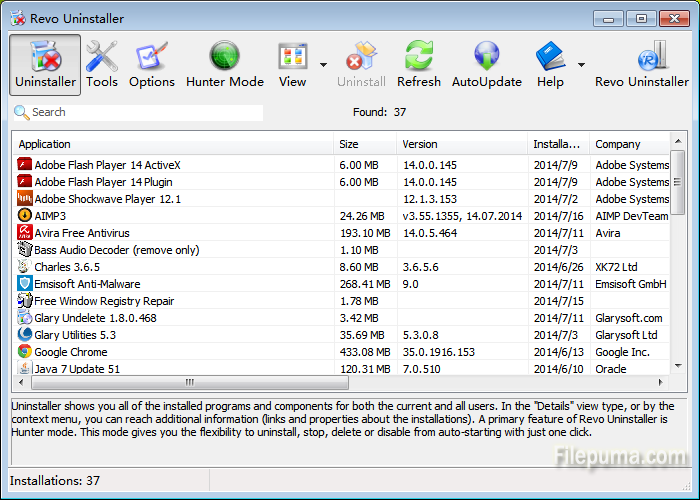Expand the View dropdown arrow
Image resolution: width=700 pixels, height=500 pixels.
323,65
